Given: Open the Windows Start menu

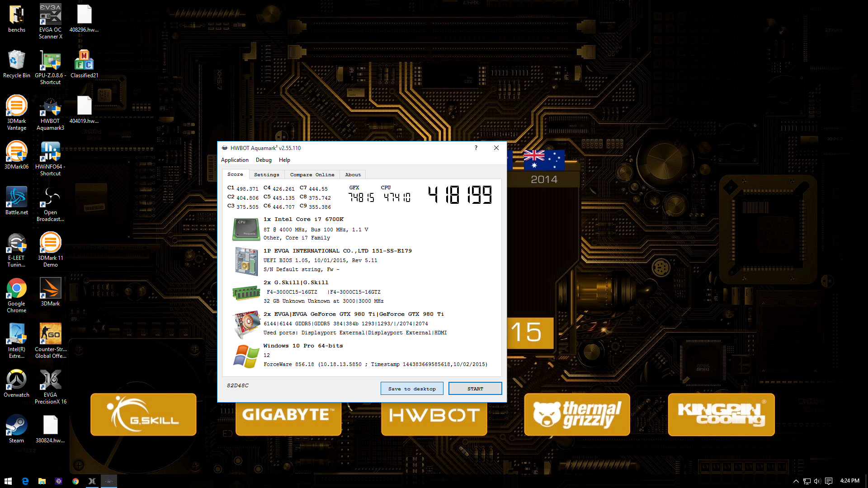Looking at the screenshot, I should (8, 481).
